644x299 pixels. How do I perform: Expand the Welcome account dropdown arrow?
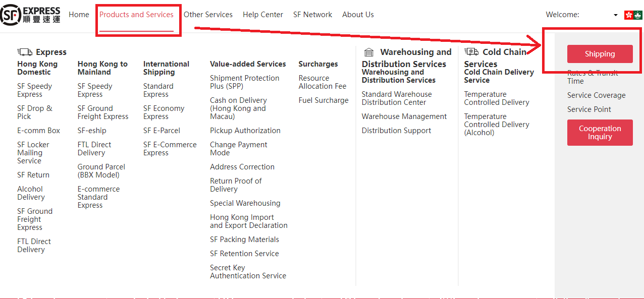(616, 15)
